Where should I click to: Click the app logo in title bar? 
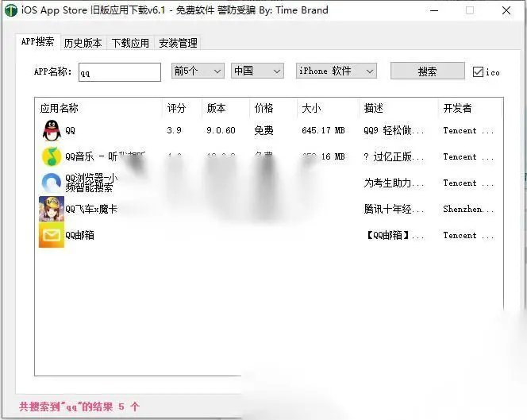(x=11, y=10)
